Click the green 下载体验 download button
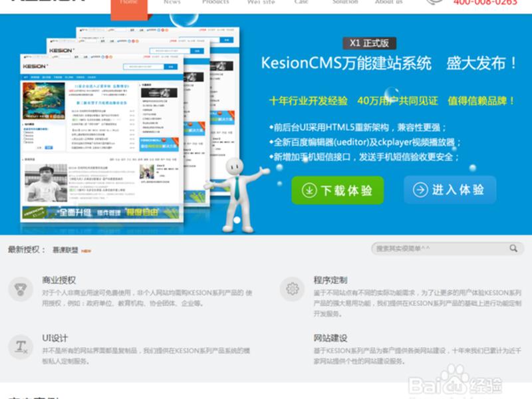Viewport: 532px width, 399px height. (x=338, y=190)
